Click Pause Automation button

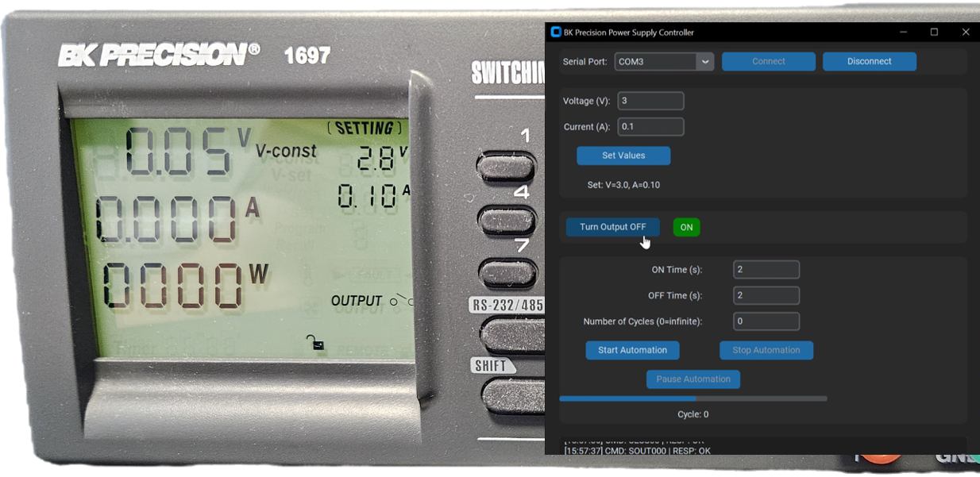click(693, 379)
